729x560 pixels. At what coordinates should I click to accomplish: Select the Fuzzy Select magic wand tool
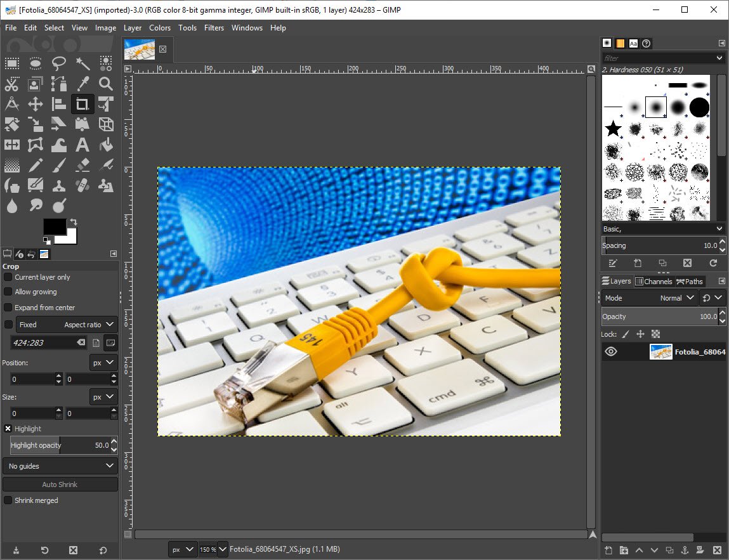[x=82, y=63]
